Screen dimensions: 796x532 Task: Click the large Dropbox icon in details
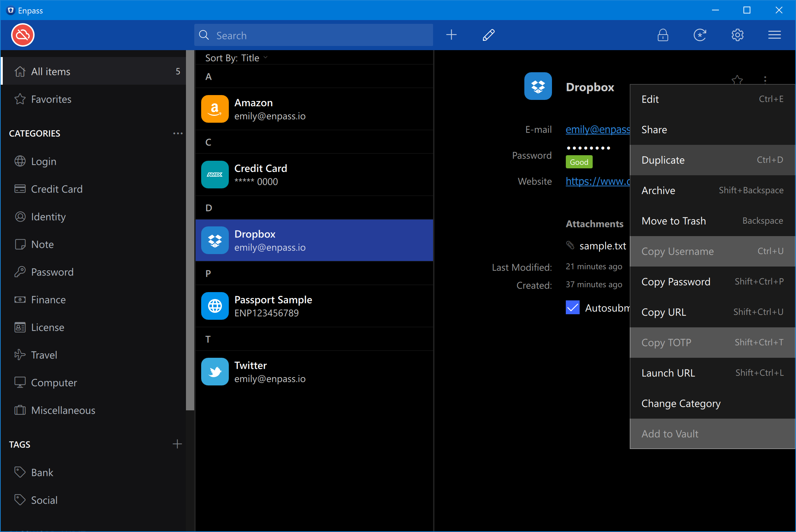(538, 86)
